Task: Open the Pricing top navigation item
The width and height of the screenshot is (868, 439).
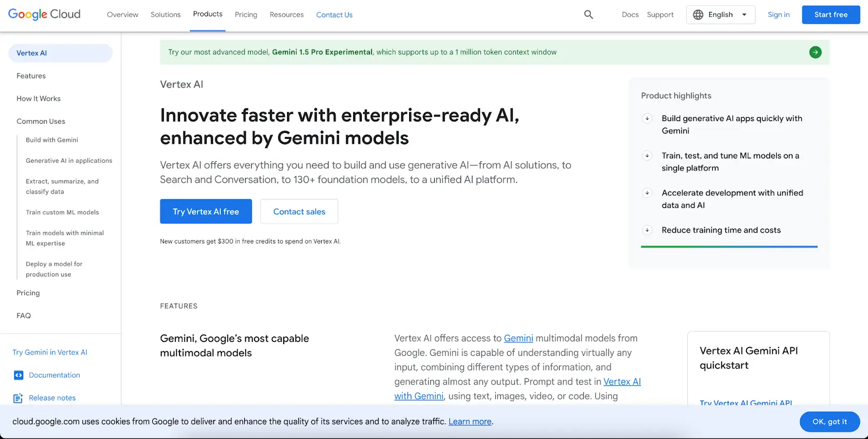Action: [x=246, y=15]
